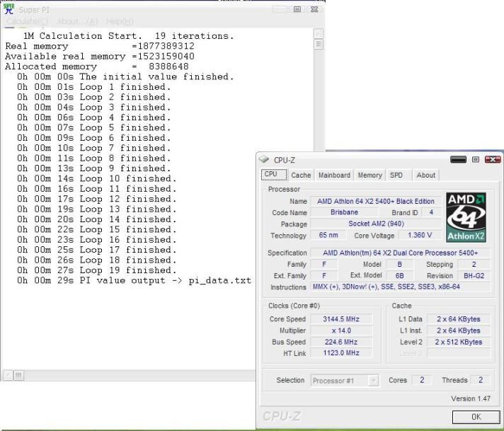Click the 'Available real memory' line

[x=100, y=56]
